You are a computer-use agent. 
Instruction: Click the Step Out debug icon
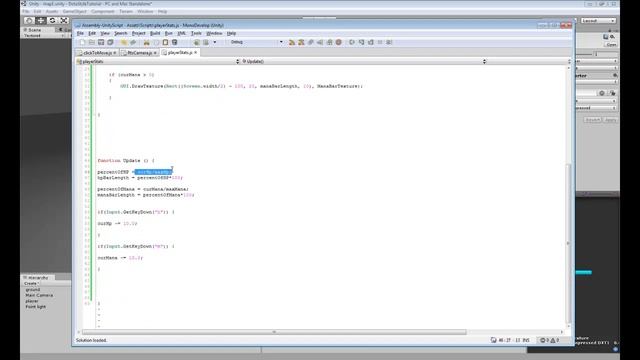click(371, 42)
